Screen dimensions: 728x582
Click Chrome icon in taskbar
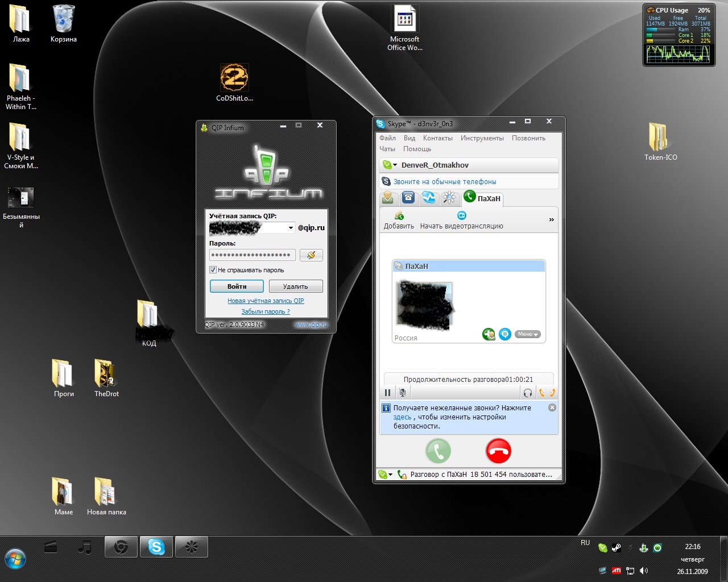(121, 547)
